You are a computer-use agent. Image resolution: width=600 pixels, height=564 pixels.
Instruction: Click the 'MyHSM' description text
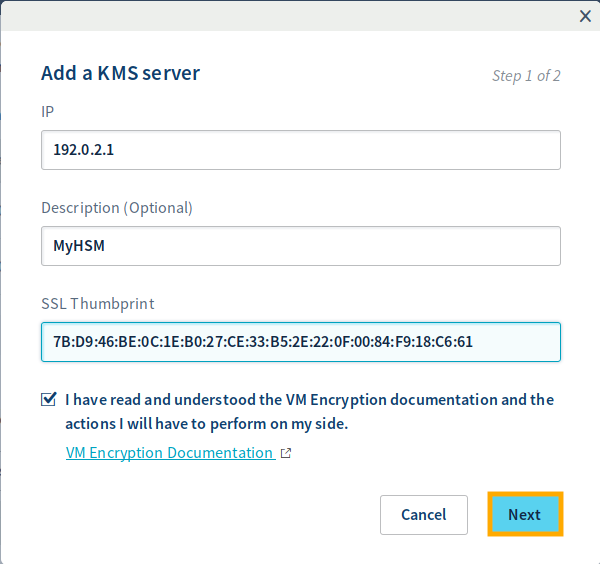tap(79, 246)
